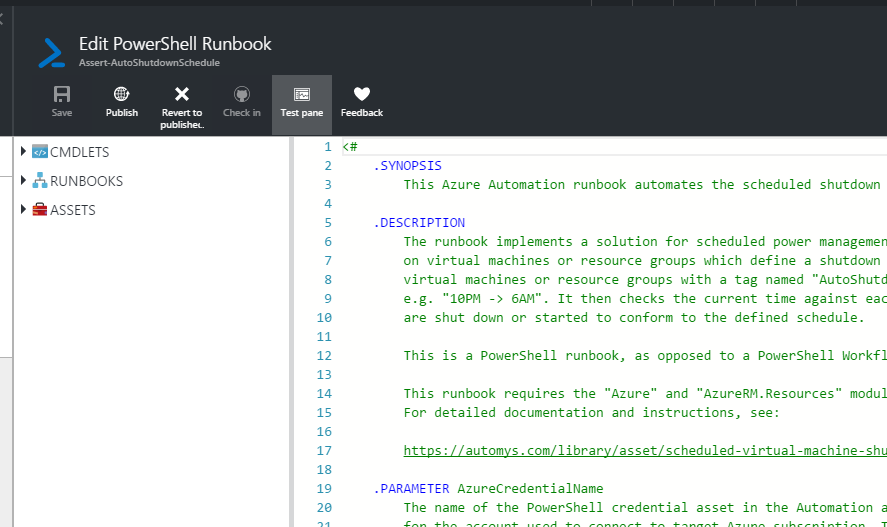Click the panel splitter beside the editor
The width and height of the screenshot is (887, 527).
tap(291, 331)
